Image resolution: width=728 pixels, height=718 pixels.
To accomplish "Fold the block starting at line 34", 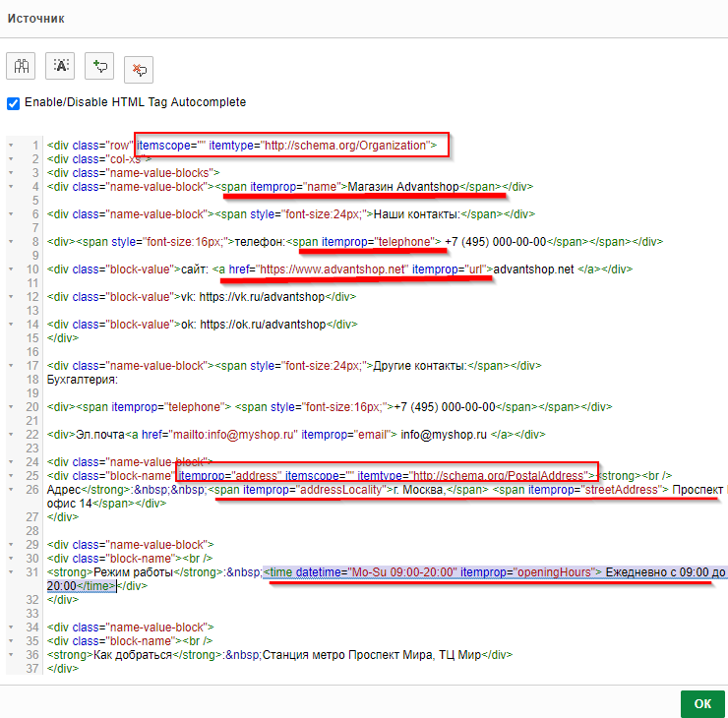I will click(x=11, y=627).
